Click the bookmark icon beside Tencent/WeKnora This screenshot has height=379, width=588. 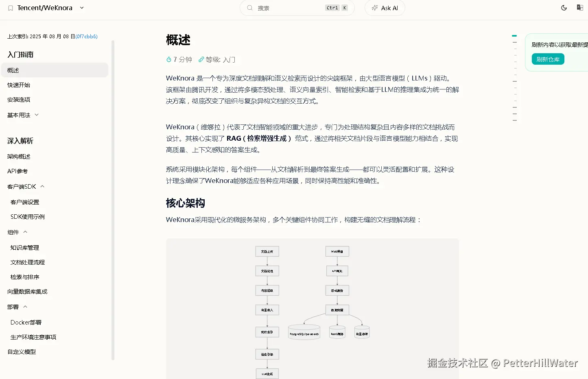tap(11, 8)
